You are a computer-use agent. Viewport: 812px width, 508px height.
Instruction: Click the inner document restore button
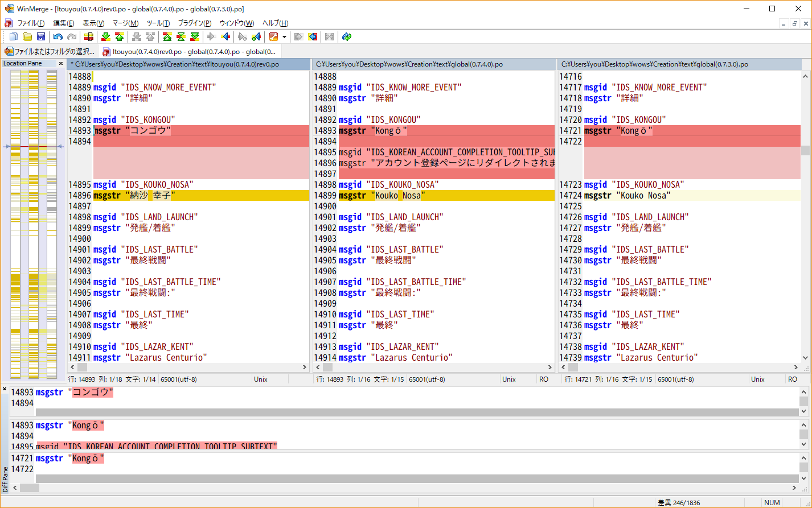click(795, 23)
